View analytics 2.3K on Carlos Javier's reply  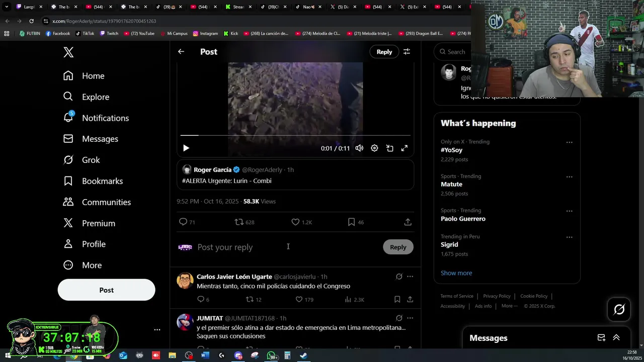354,300
